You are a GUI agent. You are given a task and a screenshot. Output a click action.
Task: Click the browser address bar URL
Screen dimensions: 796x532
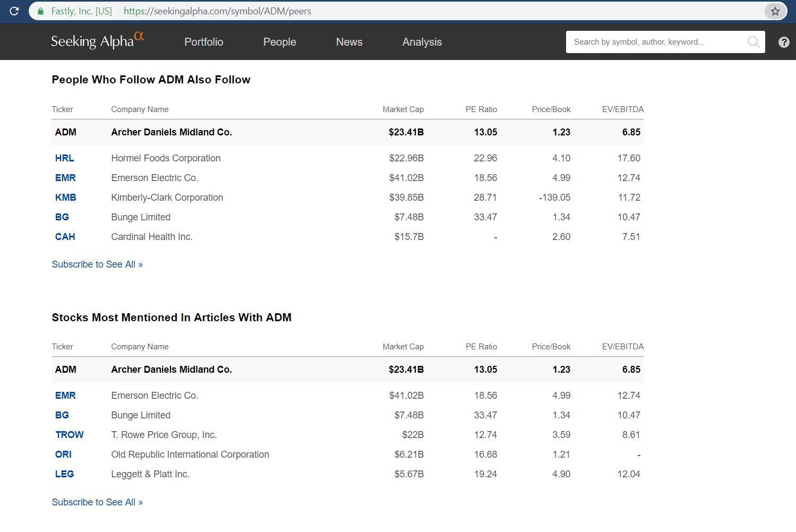click(x=217, y=11)
